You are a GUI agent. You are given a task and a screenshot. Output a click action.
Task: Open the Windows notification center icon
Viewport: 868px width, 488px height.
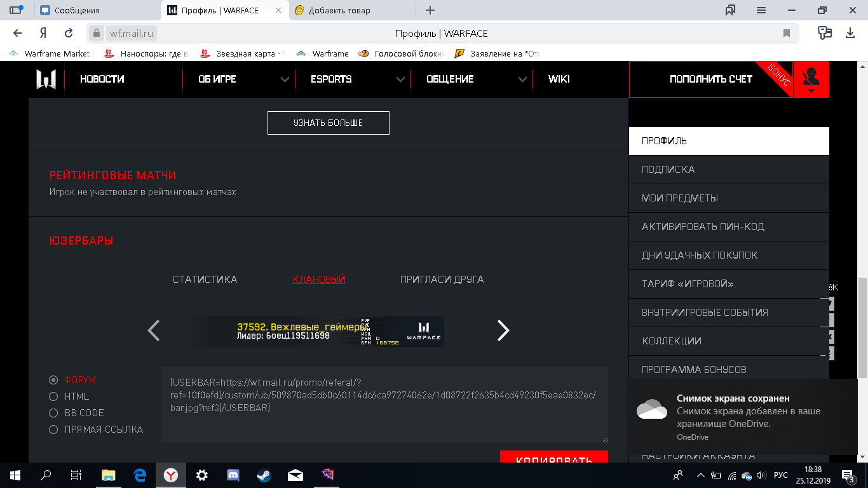click(848, 475)
